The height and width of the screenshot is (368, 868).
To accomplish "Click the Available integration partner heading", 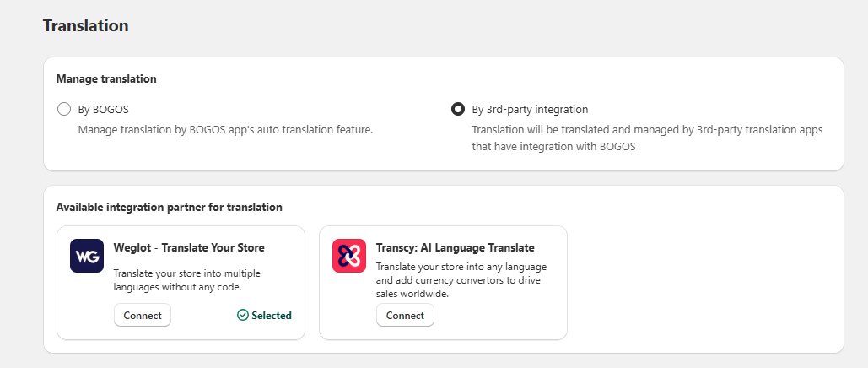I will click(169, 207).
